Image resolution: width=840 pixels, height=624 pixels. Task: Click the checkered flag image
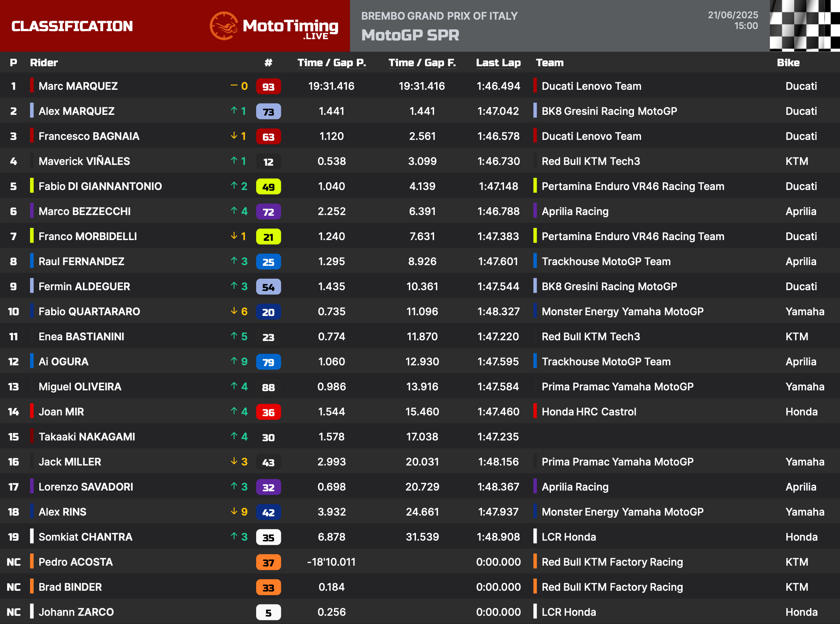tap(804, 26)
